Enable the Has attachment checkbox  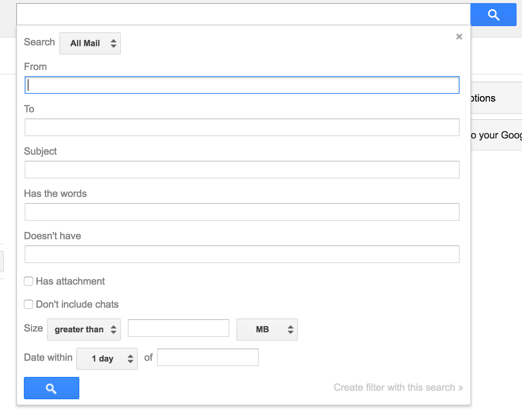point(28,281)
